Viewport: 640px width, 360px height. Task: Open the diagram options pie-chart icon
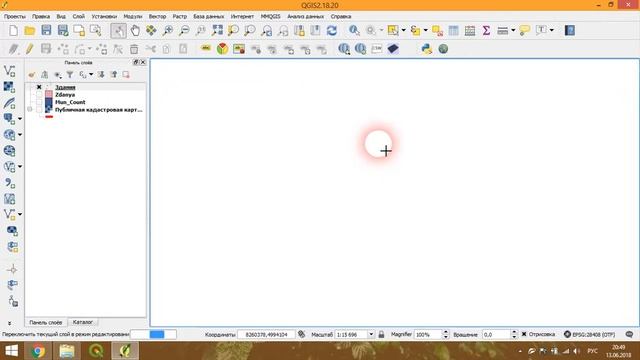point(222,49)
